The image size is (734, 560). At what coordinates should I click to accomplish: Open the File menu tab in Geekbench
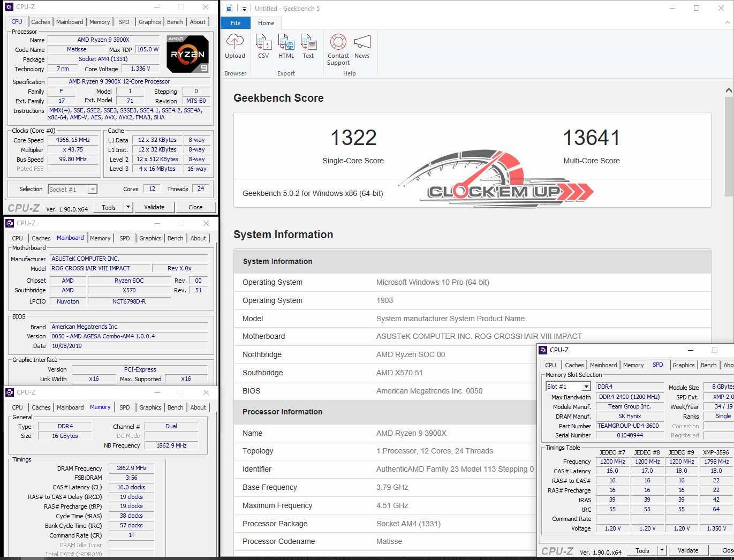236,23
